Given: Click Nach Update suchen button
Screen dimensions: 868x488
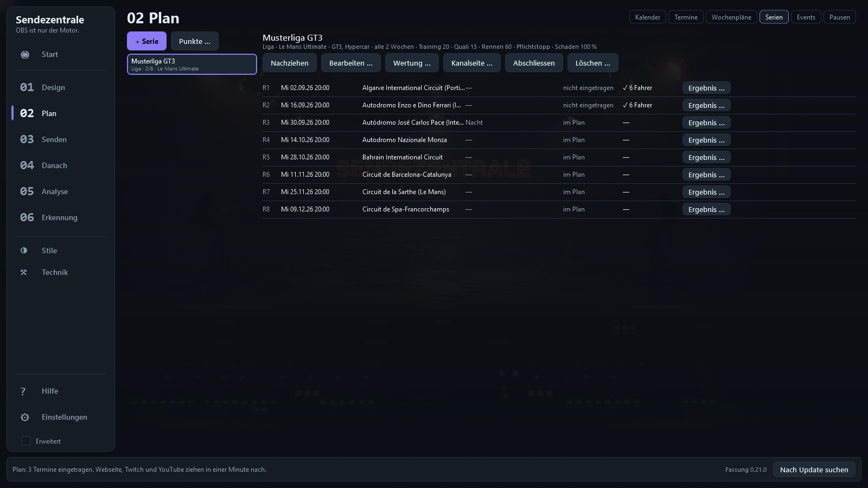Looking at the screenshot, I should point(814,470).
